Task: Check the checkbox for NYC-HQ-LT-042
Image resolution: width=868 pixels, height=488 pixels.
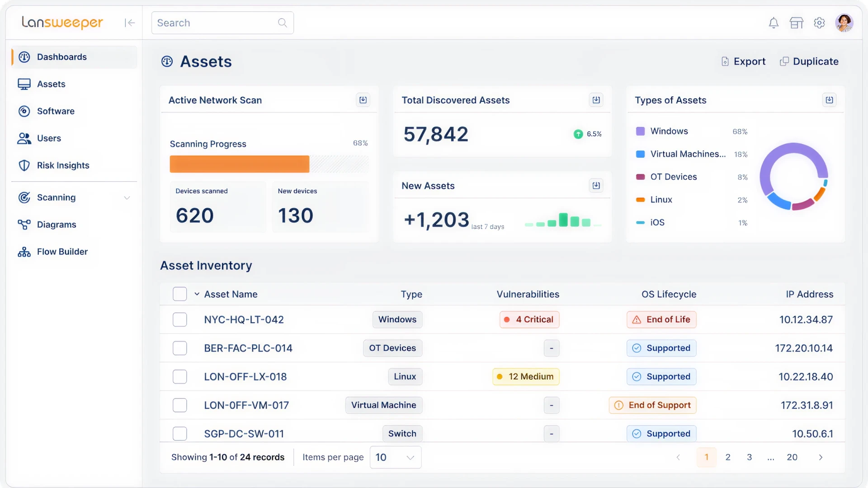Action: [x=179, y=319]
